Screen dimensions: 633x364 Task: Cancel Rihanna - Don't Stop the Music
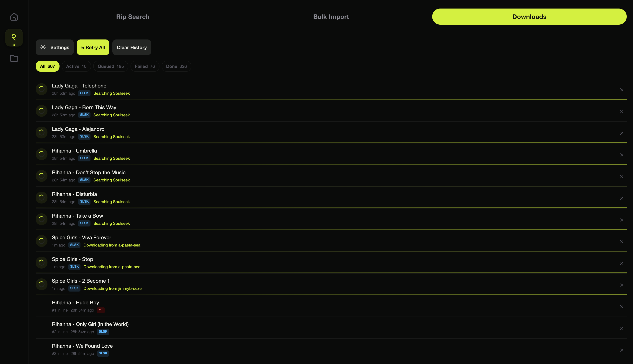pos(622,177)
